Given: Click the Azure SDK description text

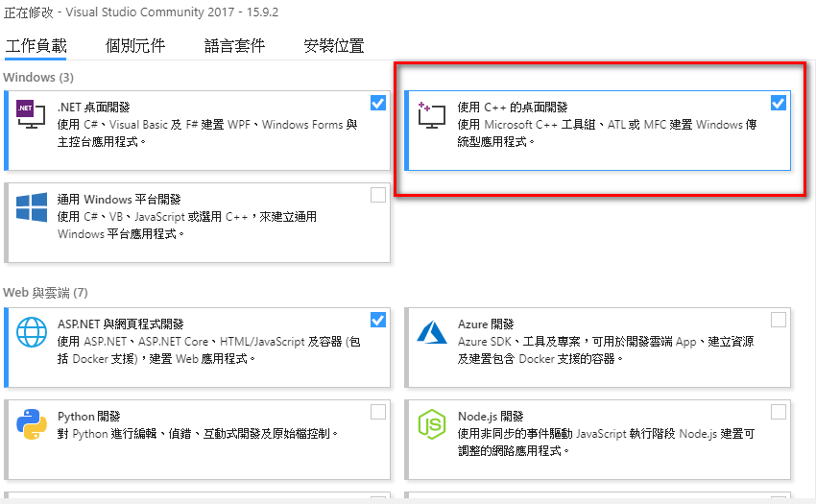Looking at the screenshot, I should point(606,349).
